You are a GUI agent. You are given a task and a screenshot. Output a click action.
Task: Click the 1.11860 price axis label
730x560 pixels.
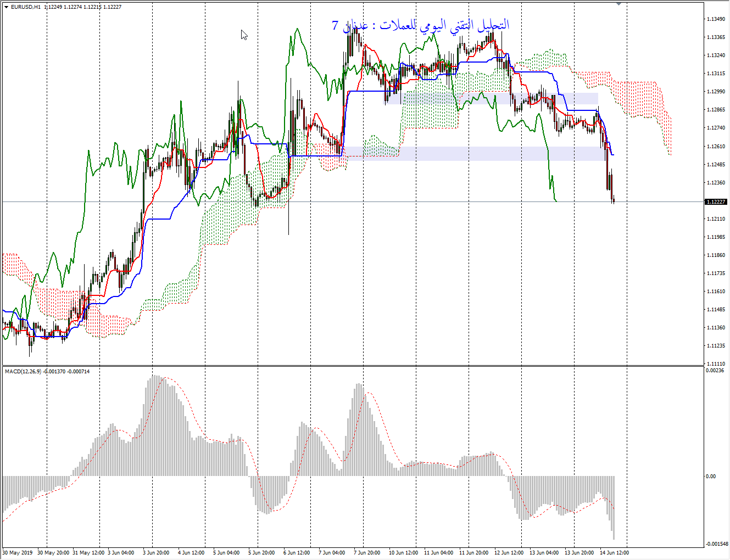point(716,255)
